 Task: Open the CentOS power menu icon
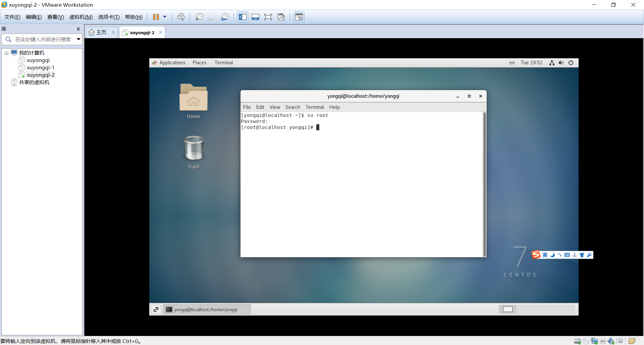pos(571,63)
